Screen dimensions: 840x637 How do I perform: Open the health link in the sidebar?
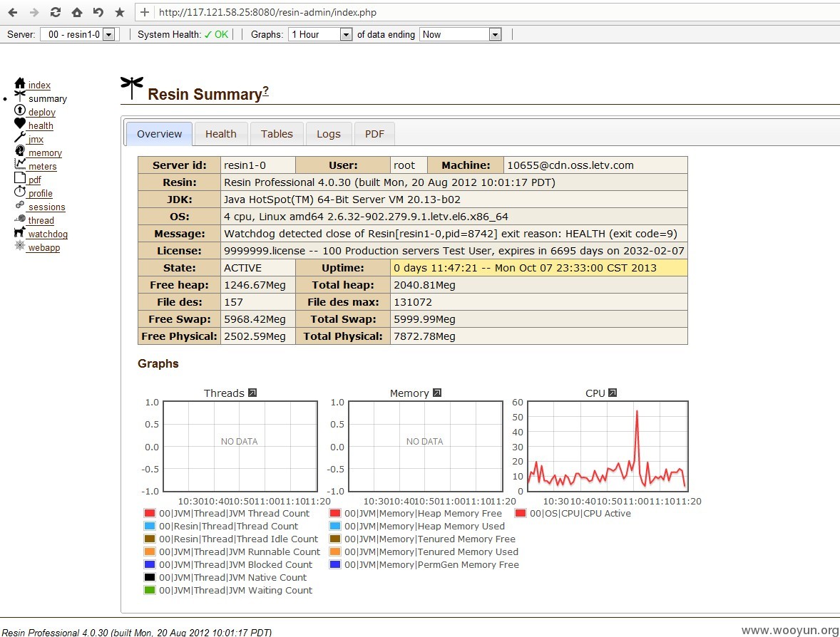click(41, 126)
